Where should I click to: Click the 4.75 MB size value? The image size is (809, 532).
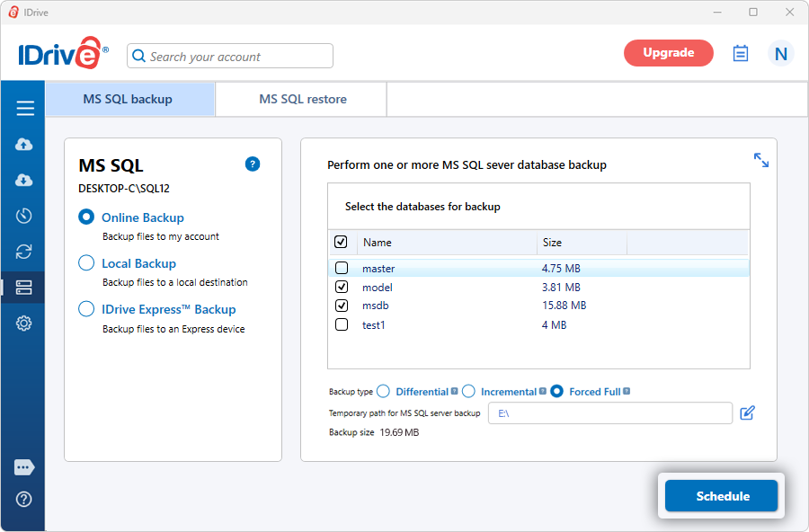[x=561, y=269]
